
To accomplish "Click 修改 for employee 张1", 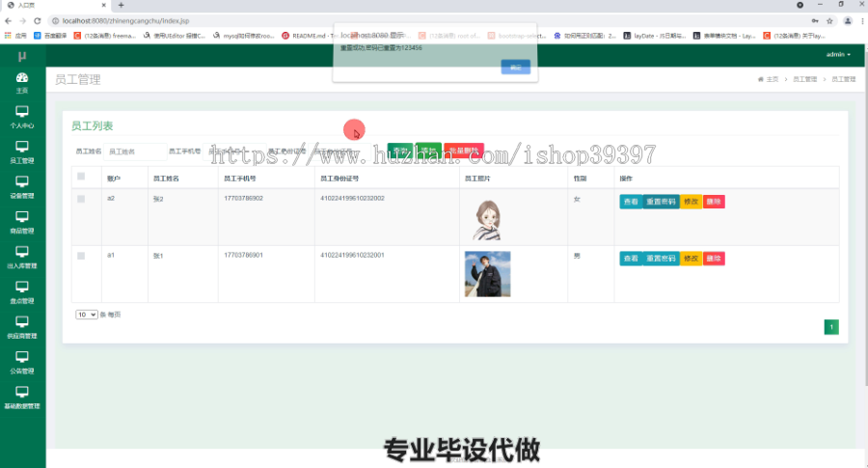I will click(691, 259).
